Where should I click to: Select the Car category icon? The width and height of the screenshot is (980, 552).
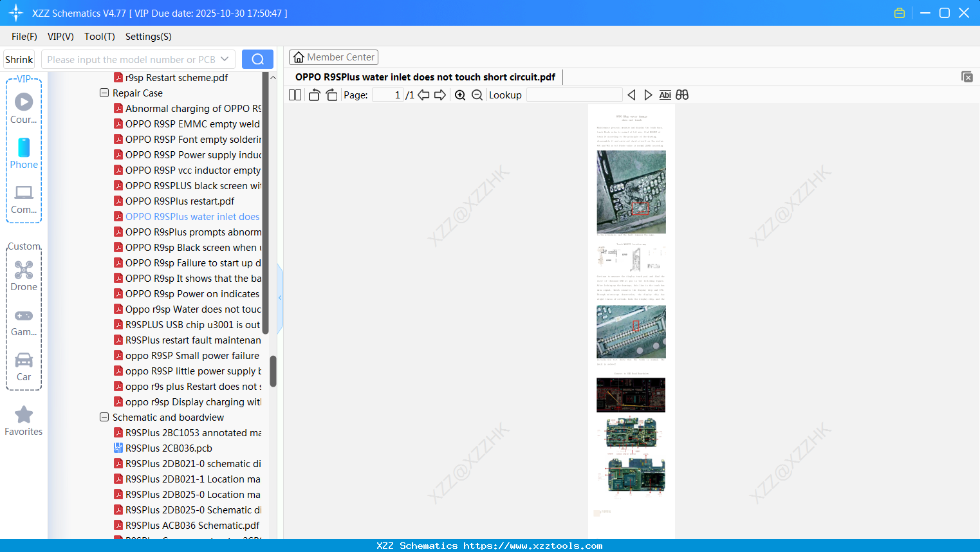[x=24, y=367]
